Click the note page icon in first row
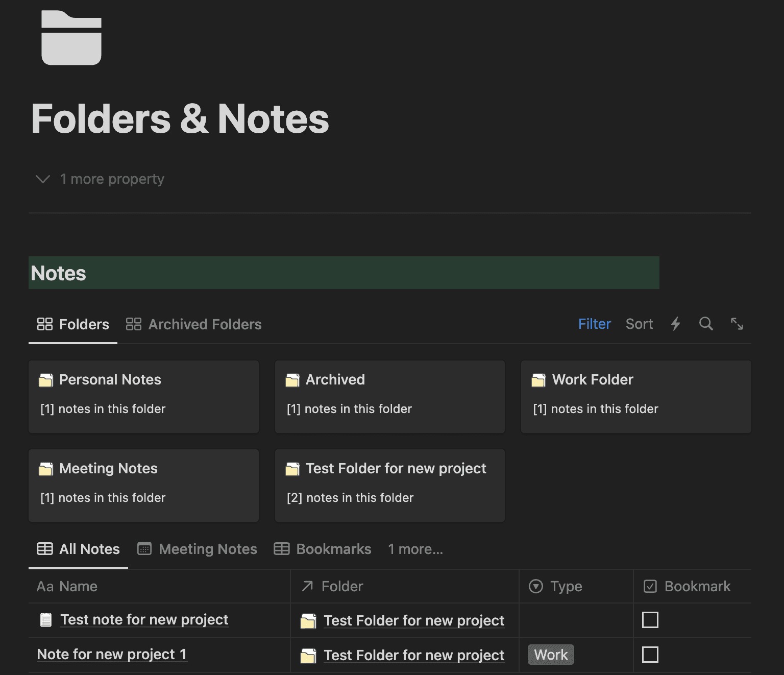The width and height of the screenshot is (784, 675). [x=46, y=620]
